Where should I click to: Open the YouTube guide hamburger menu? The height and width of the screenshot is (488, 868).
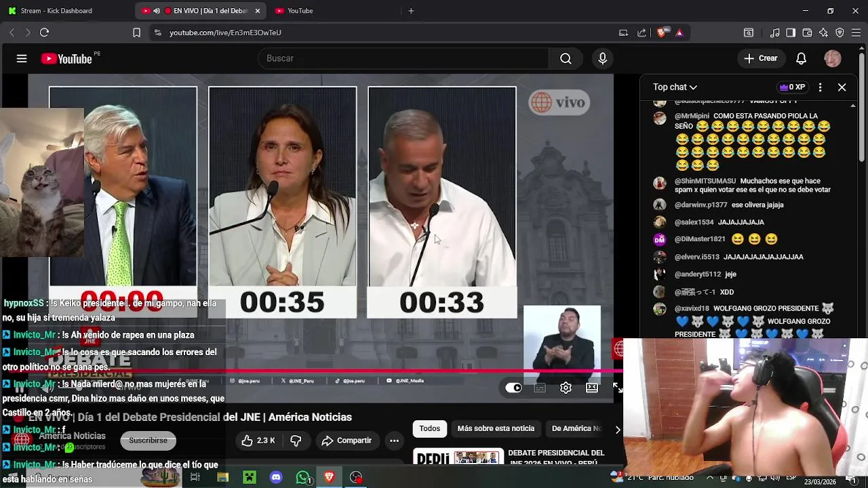click(22, 58)
